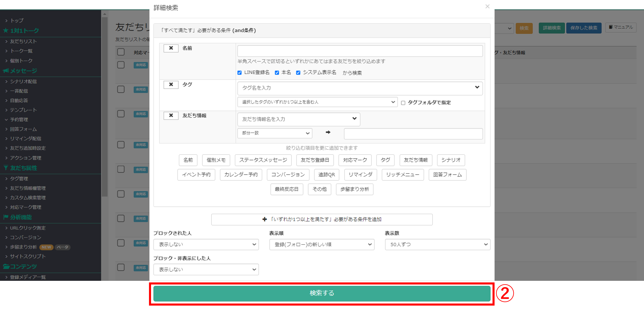
Task: Add the シナリオ filter item
Action: click(x=451, y=160)
